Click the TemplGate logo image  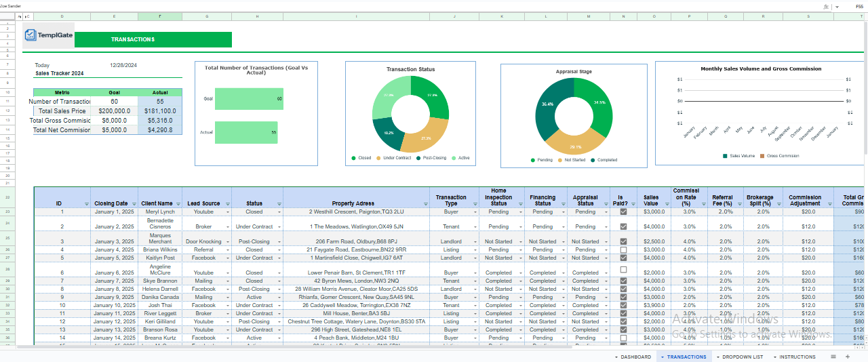[48, 37]
